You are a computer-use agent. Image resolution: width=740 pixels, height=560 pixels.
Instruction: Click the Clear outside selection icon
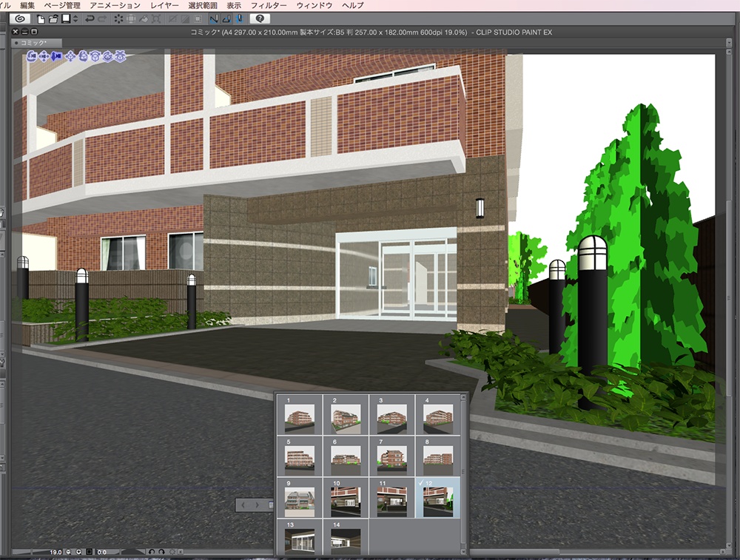tap(131, 19)
